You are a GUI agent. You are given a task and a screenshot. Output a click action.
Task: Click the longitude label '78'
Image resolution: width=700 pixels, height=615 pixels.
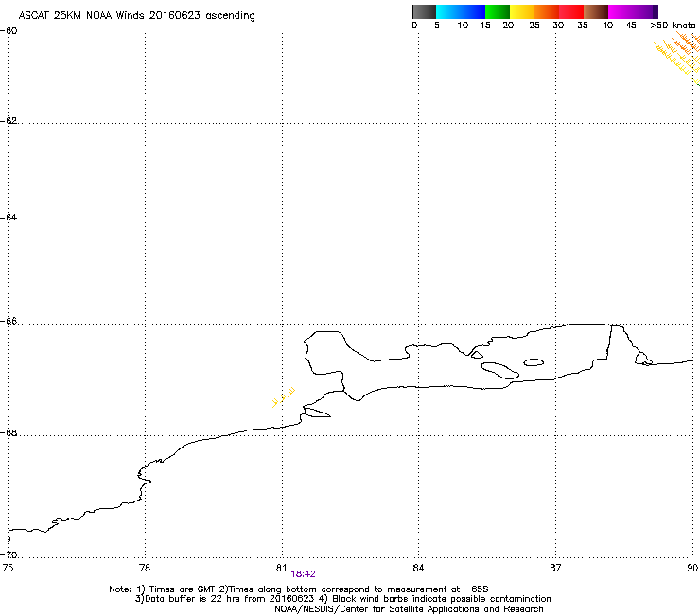[x=145, y=568]
